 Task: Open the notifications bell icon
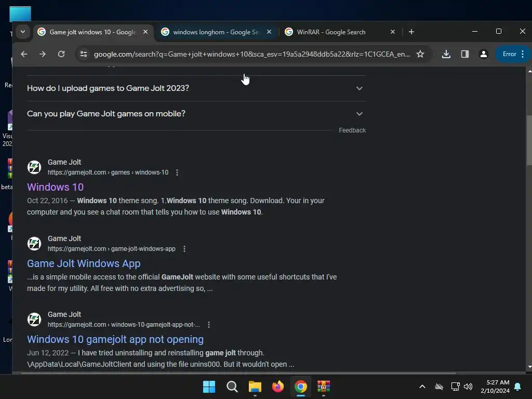(x=518, y=387)
